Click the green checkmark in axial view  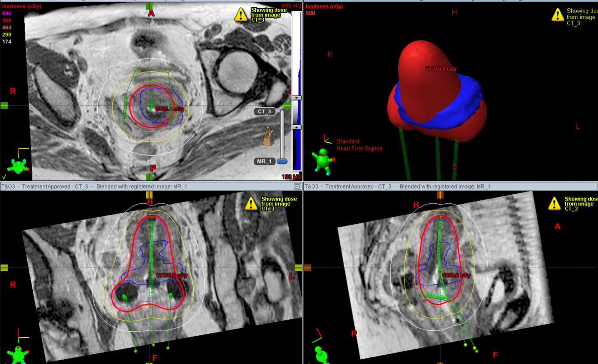(4, 177)
